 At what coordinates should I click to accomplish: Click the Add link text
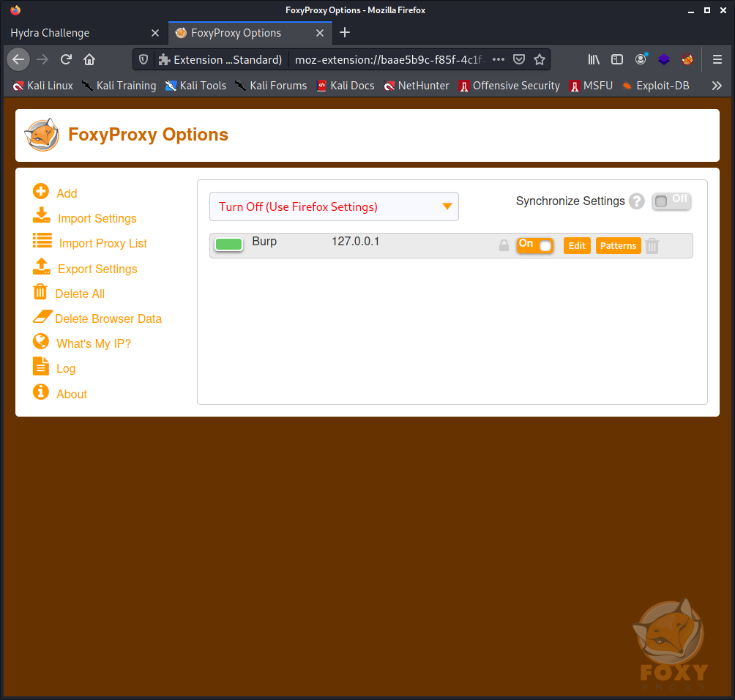click(x=67, y=193)
